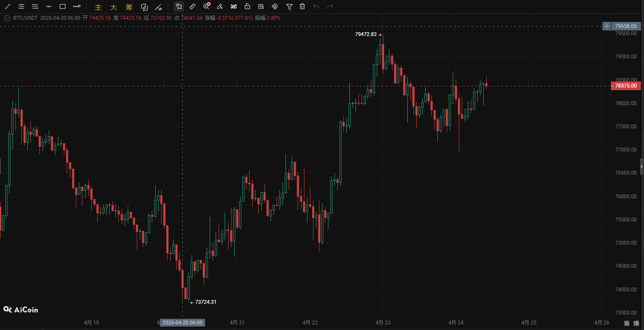
Task: Click the plus button beside 79658.05
Action: (607, 26)
